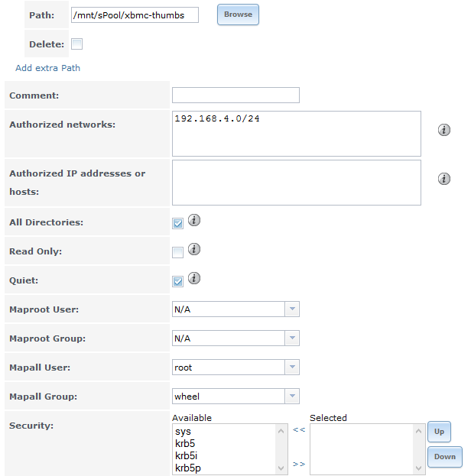Select sys in the Available list
The image size is (471, 476).
tap(183, 432)
